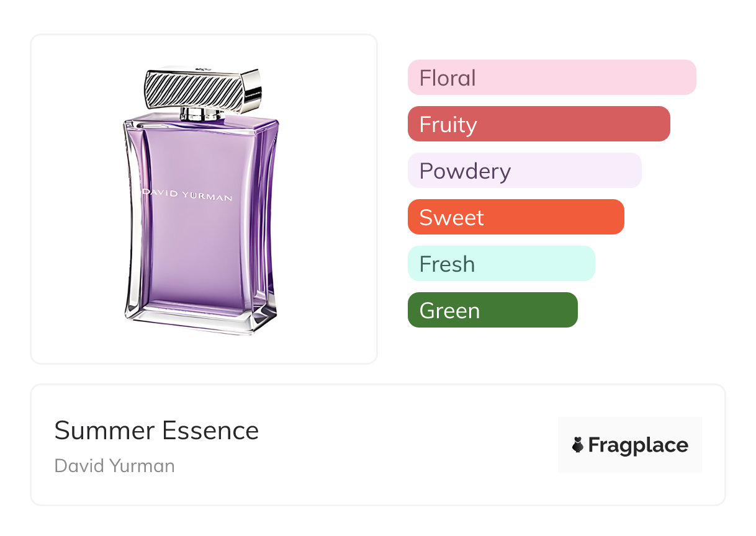This screenshot has height=536, width=756.
Task: Click the word Powdery in the accords
Action: [x=465, y=171]
